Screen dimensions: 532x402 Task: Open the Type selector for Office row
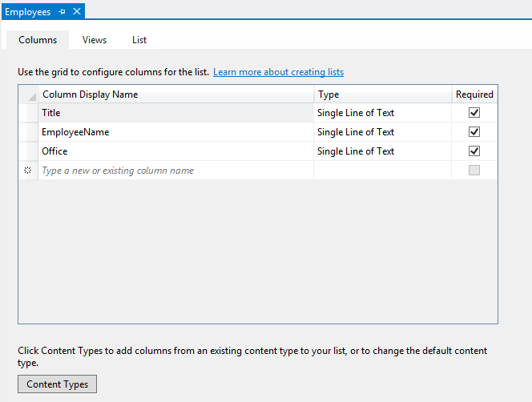[x=381, y=151]
